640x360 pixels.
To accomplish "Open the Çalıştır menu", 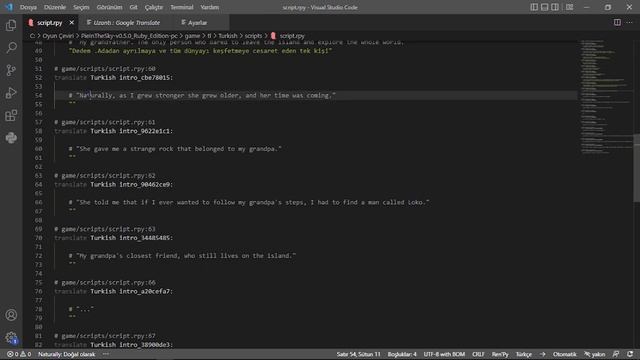I will pyautogui.click(x=154, y=7).
